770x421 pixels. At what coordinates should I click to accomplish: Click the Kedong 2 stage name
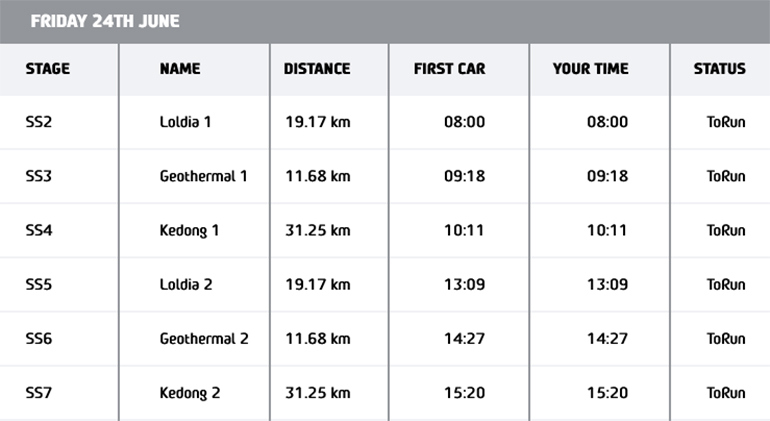[190, 393]
